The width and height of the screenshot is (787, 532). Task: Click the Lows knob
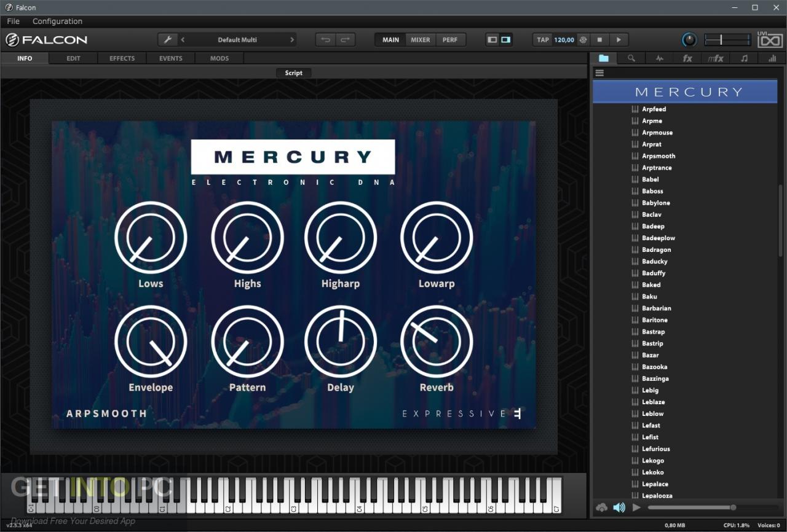point(151,237)
